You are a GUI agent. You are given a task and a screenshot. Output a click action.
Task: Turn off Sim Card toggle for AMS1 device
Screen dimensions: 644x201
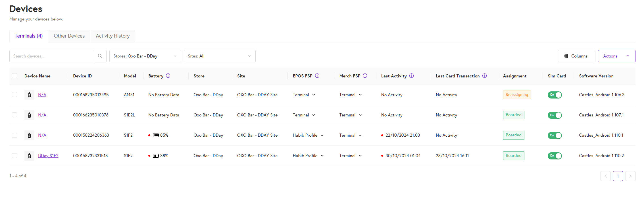pos(555,95)
